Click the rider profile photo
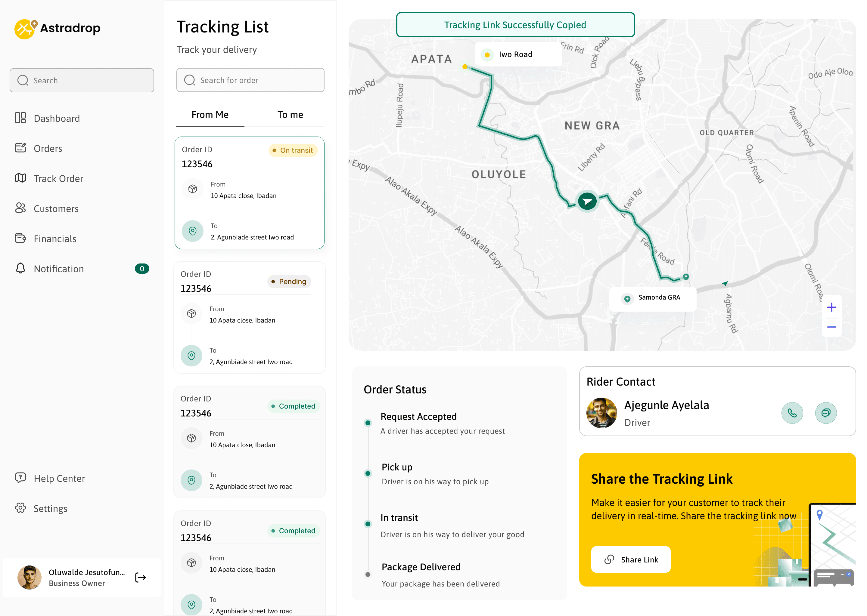 (601, 413)
